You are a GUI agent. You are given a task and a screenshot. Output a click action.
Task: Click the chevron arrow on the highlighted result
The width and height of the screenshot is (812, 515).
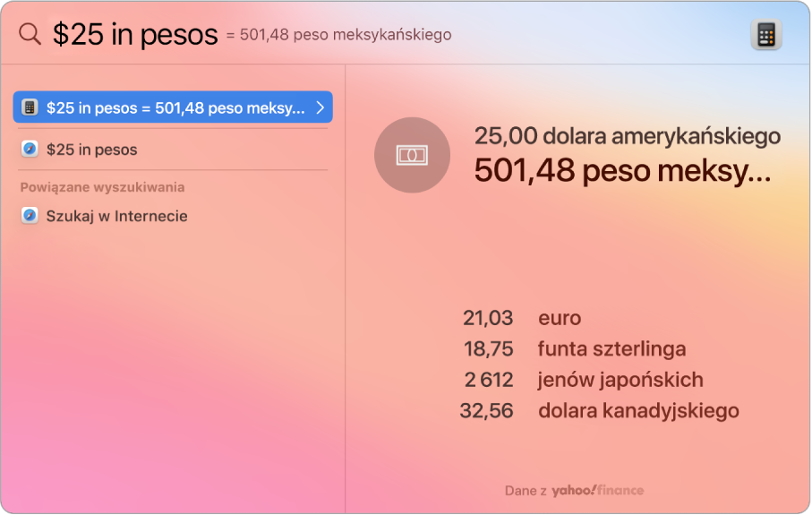tap(320, 107)
